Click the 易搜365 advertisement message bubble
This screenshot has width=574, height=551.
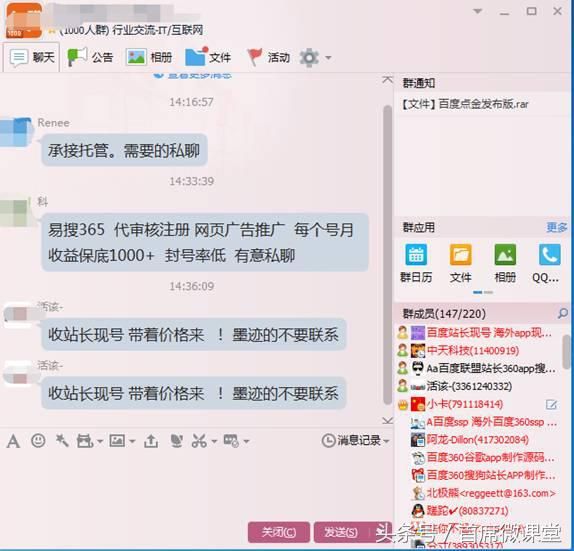205,242
